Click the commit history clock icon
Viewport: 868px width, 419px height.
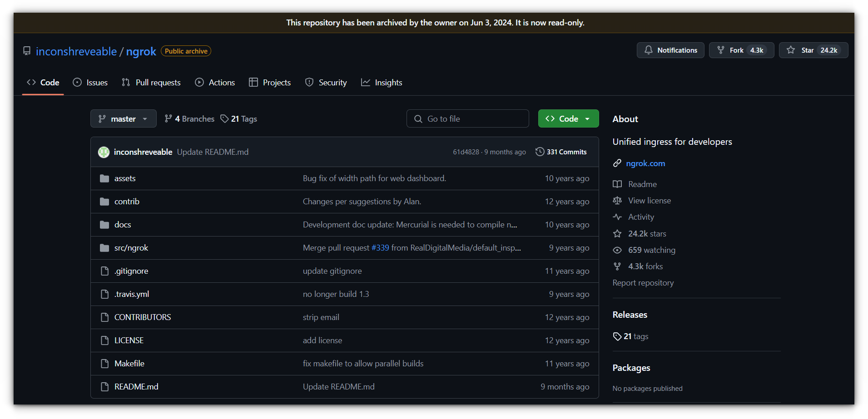coord(540,152)
